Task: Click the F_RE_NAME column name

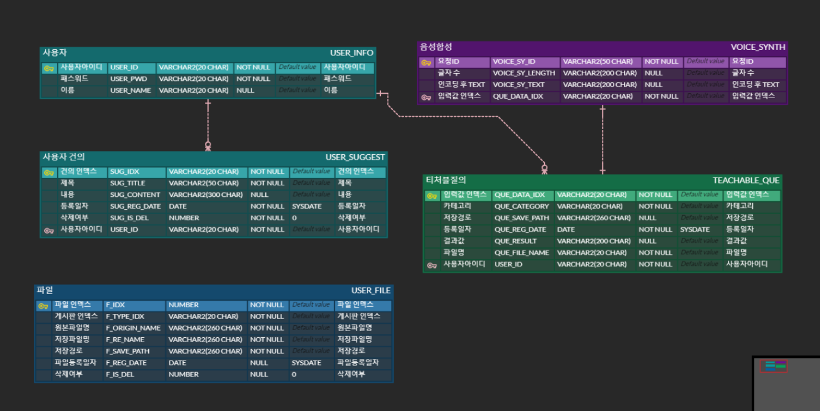Action: click(x=125, y=340)
